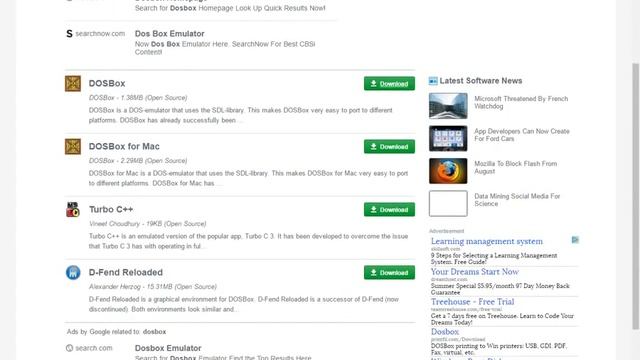Download D-Fend Reloaded
This screenshot has width=640, height=360.
[389, 272]
